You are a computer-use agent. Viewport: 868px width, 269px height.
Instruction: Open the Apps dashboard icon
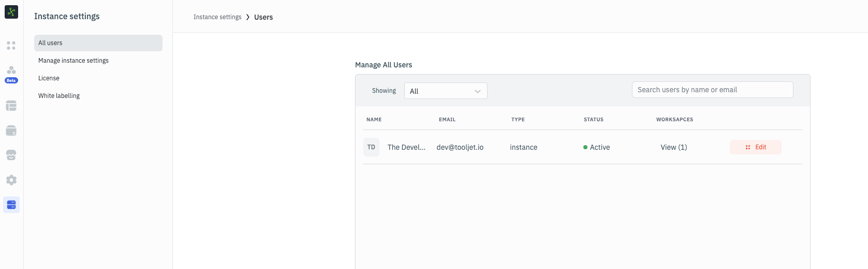coord(11,46)
